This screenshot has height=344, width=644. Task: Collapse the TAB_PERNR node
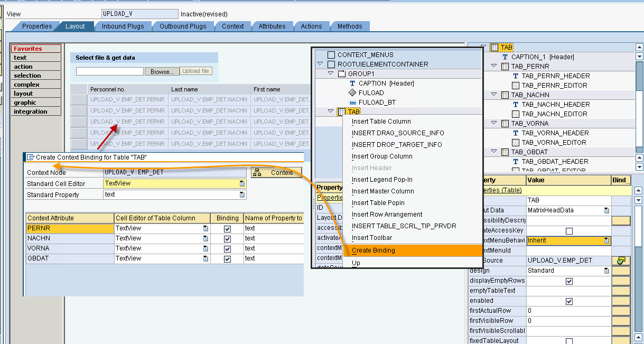[x=493, y=66]
